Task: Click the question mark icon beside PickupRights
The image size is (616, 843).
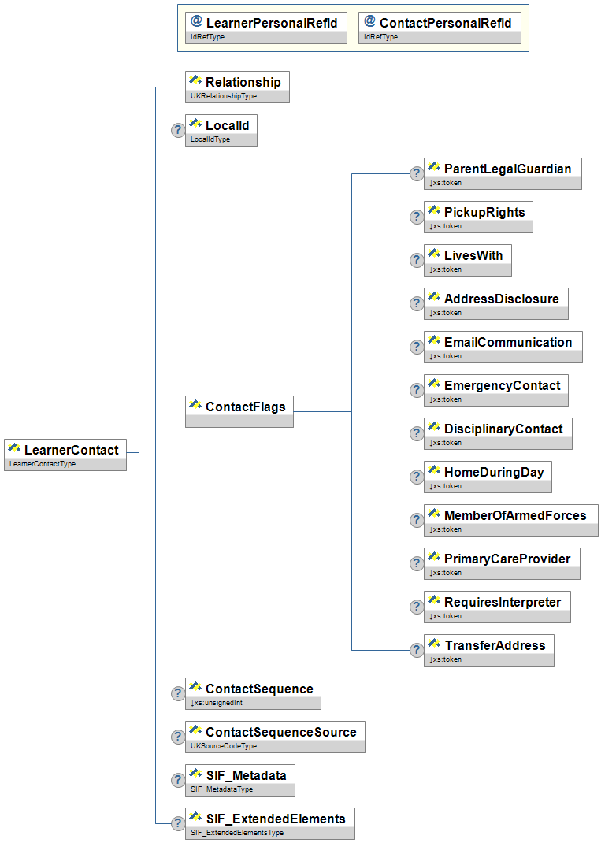Action: (x=417, y=217)
